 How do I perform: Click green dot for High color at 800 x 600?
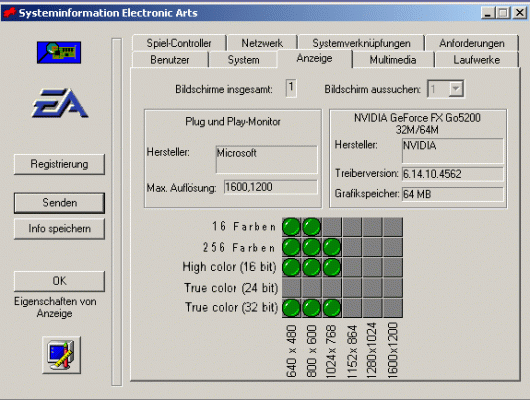point(312,267)
